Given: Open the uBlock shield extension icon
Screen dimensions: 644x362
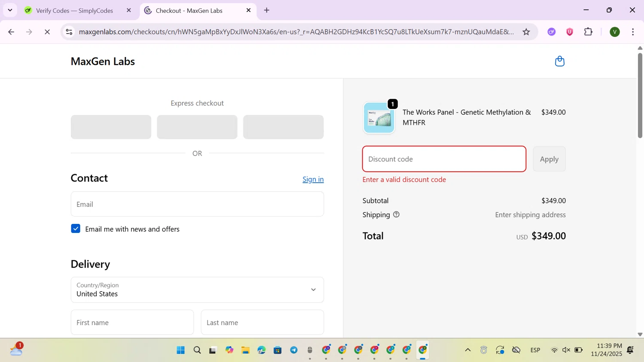Looking at the screenshot, I should click(570, 32).
